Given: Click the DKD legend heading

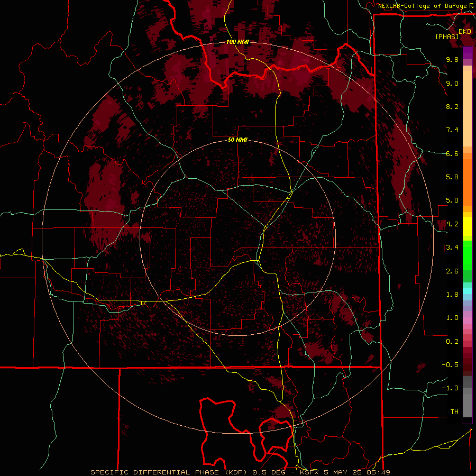Looking at the screenshot, I should [x=465, y=32].
